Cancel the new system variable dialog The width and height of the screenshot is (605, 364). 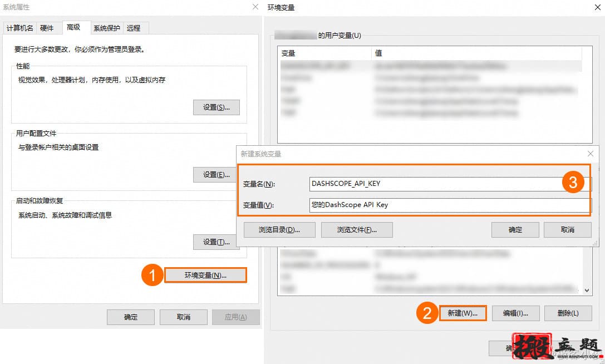(568, 230)
